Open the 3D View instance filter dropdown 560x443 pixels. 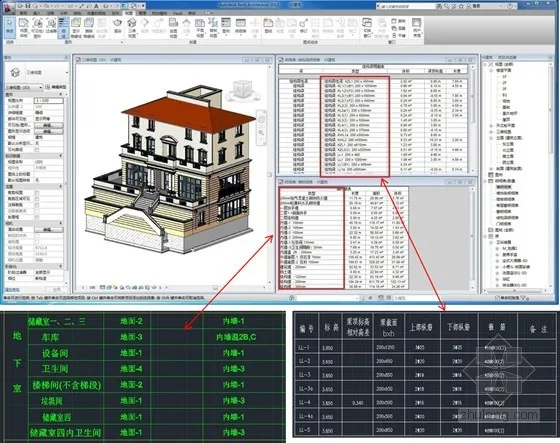point(24,88)
